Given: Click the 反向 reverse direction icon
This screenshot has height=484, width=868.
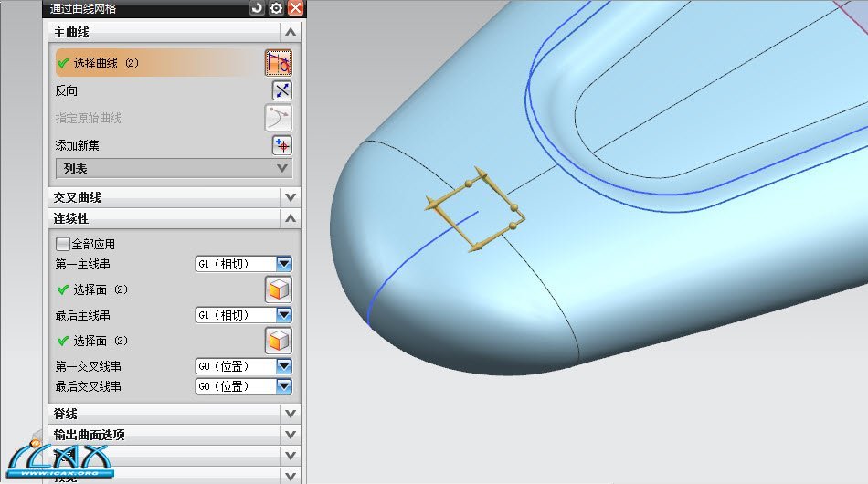Looking at the screenshot, I should coord(281,90).
